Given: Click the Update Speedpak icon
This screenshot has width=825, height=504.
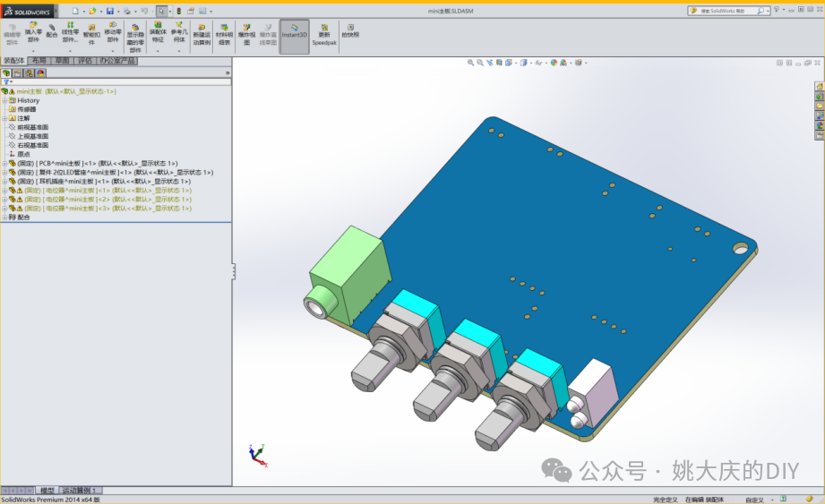Looking at the screenshot, I should tap(324, 34).
